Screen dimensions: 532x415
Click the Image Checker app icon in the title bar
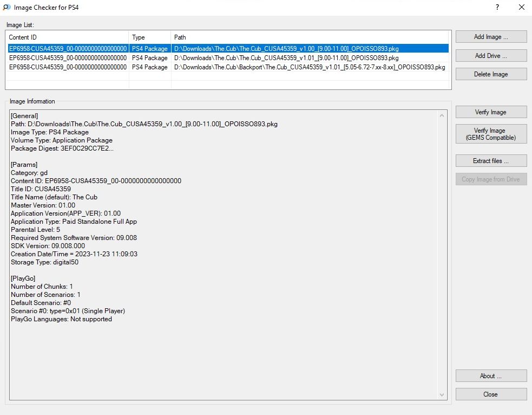[6, 7]
